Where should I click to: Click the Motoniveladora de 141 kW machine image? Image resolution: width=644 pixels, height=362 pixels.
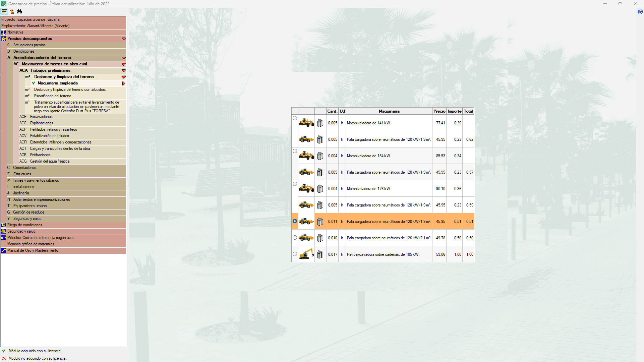pyautogui.click(x=306, y=123)
